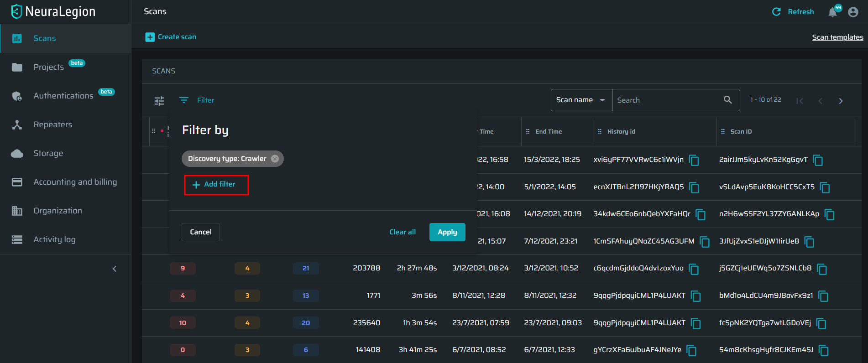Open the Scans sidebar item

65,38
